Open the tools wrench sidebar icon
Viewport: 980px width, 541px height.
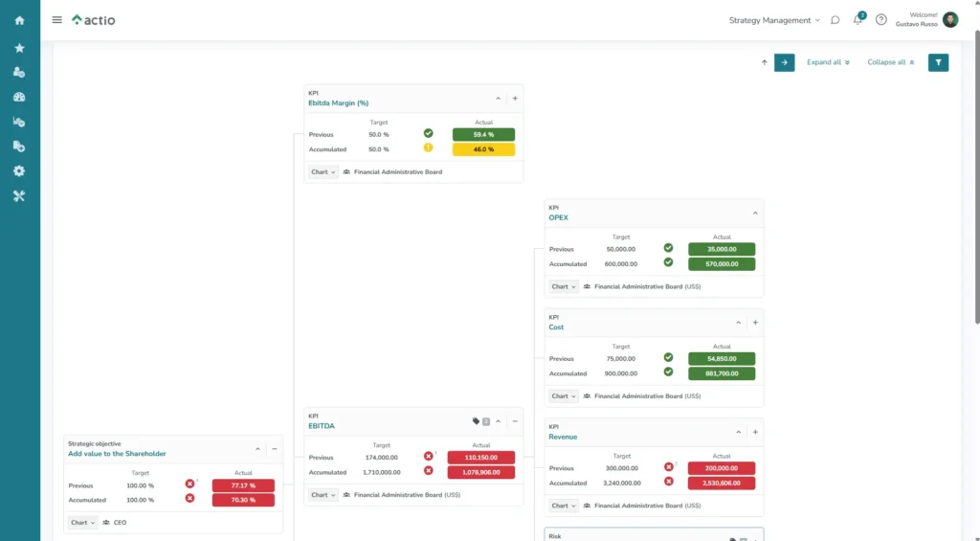[19, 196]
